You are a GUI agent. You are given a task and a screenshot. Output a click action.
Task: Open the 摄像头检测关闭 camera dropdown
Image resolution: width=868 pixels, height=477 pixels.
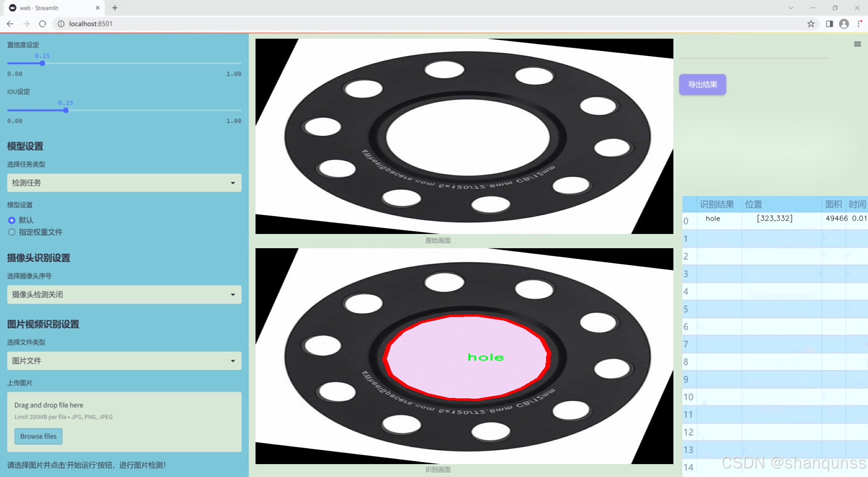click(x=124, y=294)
